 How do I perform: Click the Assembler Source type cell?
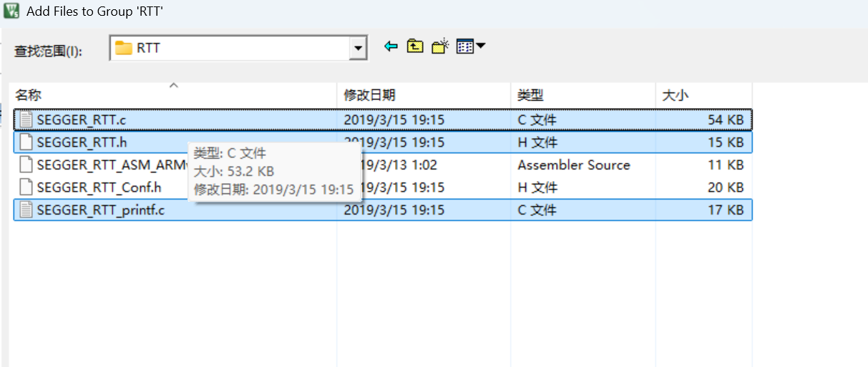click(x=574, y=165)
